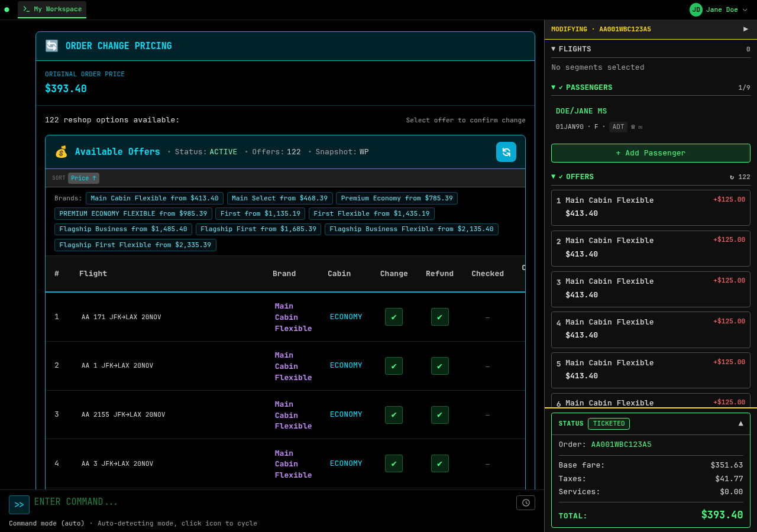Collapse the status panel with up arrow

click(x=740, y=423)
